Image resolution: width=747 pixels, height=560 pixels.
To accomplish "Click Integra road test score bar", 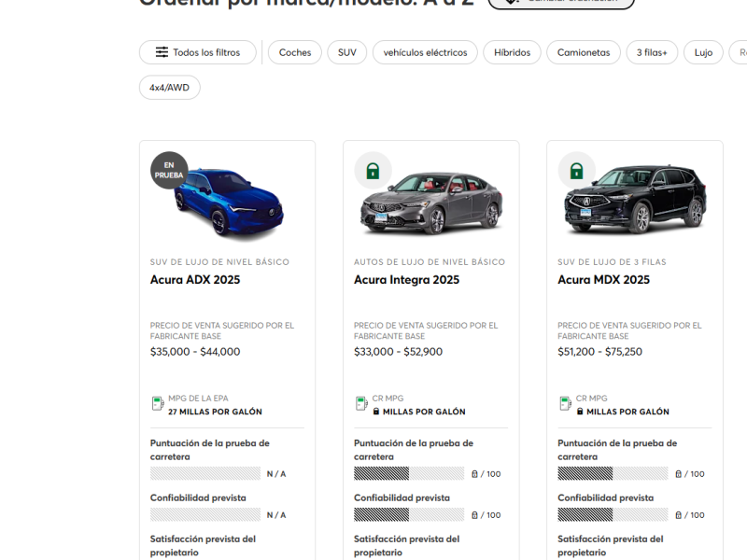I will pos(409,473).
